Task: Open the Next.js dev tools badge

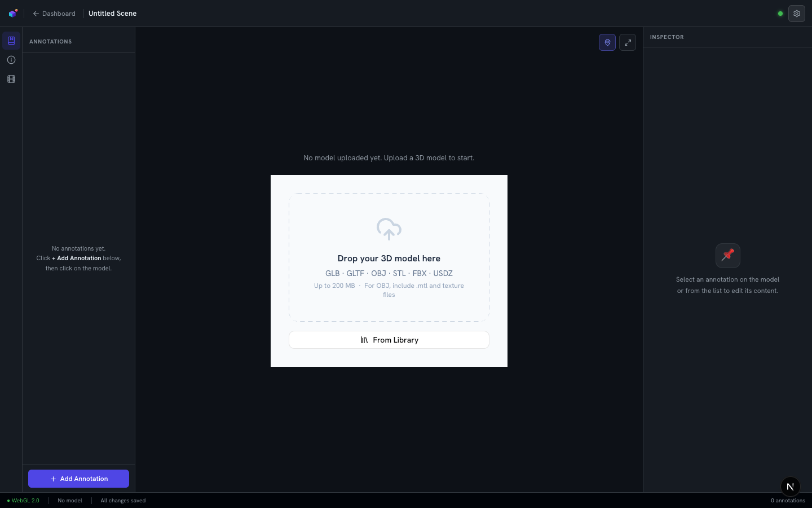Action: [x=791, y=487]
